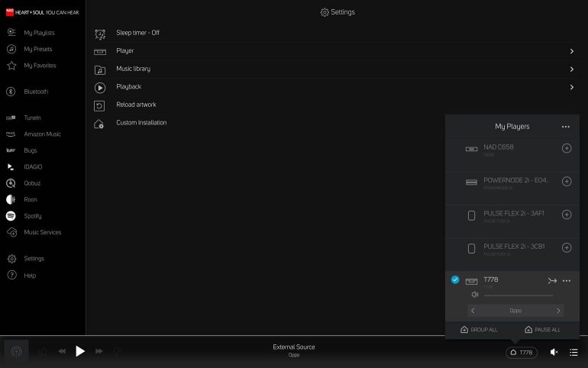The width and height of the screenshot is (588, 368).
Task: Expand the Player settings row
Action: click(571, 51)
